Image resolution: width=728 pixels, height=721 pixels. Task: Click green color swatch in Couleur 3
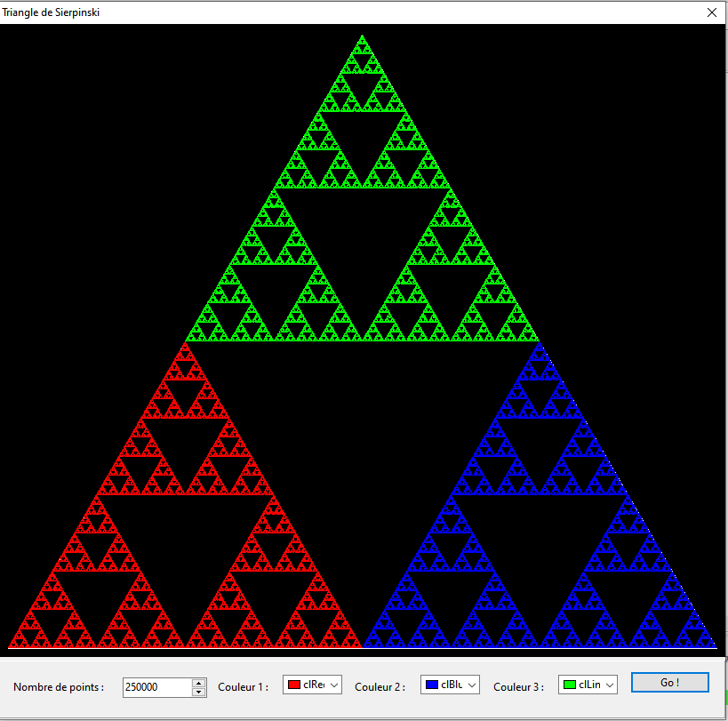pyautogui.click(x=569, y=685)
